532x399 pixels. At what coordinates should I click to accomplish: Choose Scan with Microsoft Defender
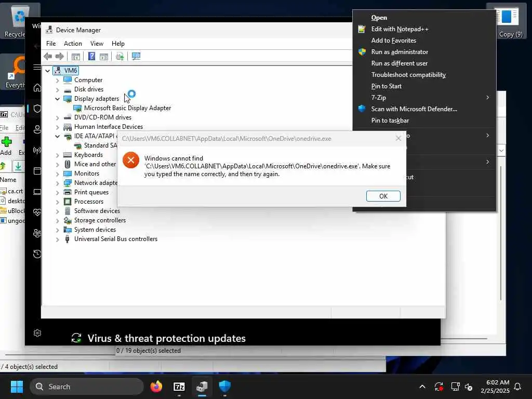coord(424,109)
